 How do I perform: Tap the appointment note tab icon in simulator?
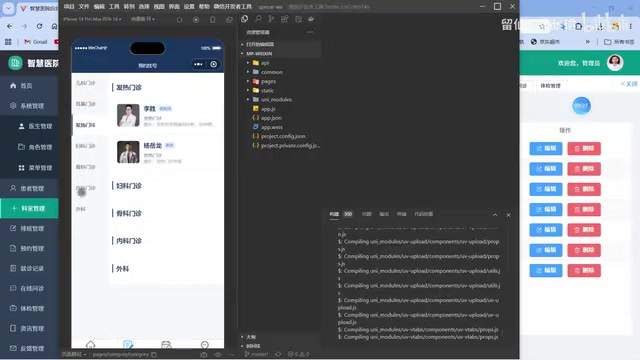point(128,344)
